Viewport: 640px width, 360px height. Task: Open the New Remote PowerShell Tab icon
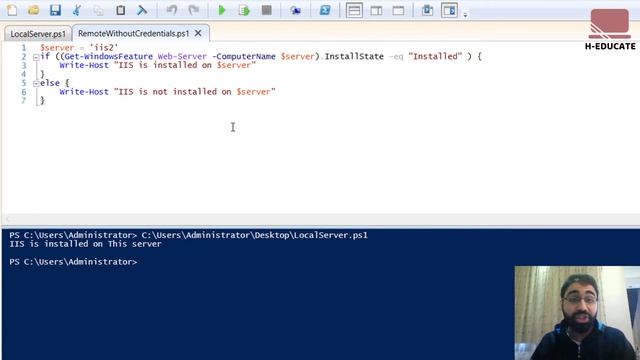(x=296, y=10)
